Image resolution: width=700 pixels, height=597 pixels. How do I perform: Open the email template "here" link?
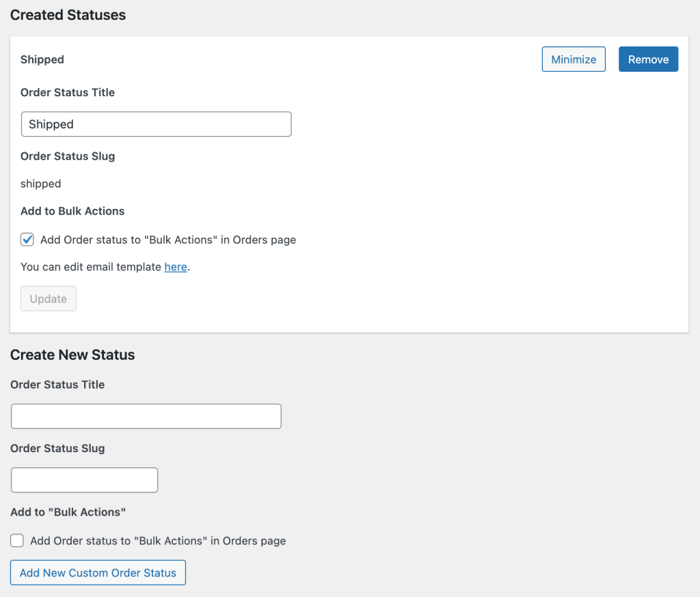tap(176, 267)
